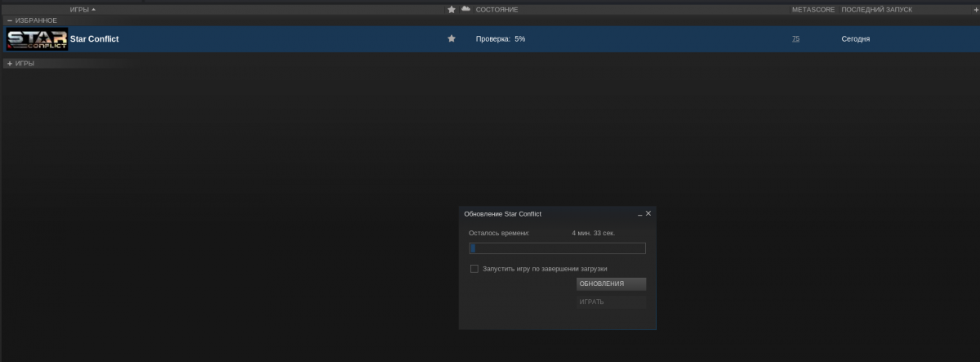Sort by METASCORE column header
The height and width of the screenshot is (362, 980).
[x=812, y=10]
